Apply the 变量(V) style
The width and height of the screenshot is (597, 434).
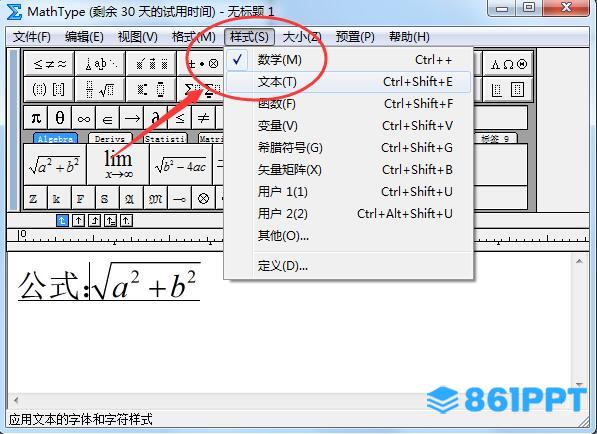tap(348, 126)
